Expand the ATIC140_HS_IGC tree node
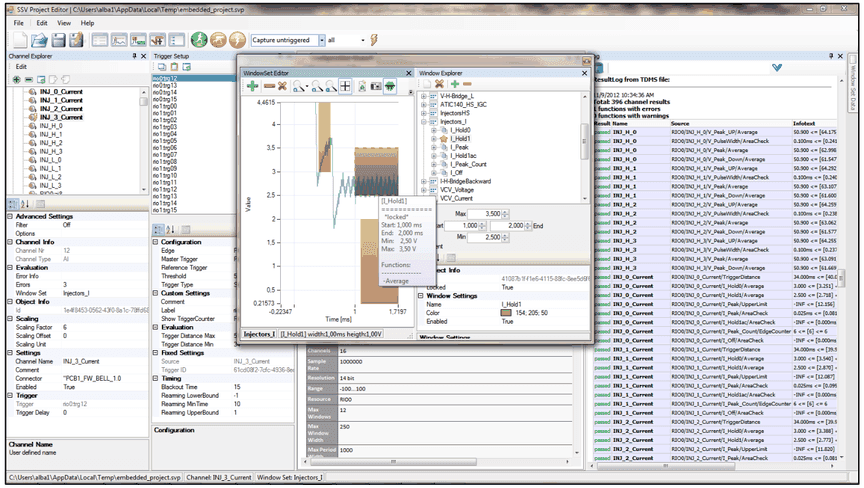Viewport: 864px width, 488px height. coord(423,105)
